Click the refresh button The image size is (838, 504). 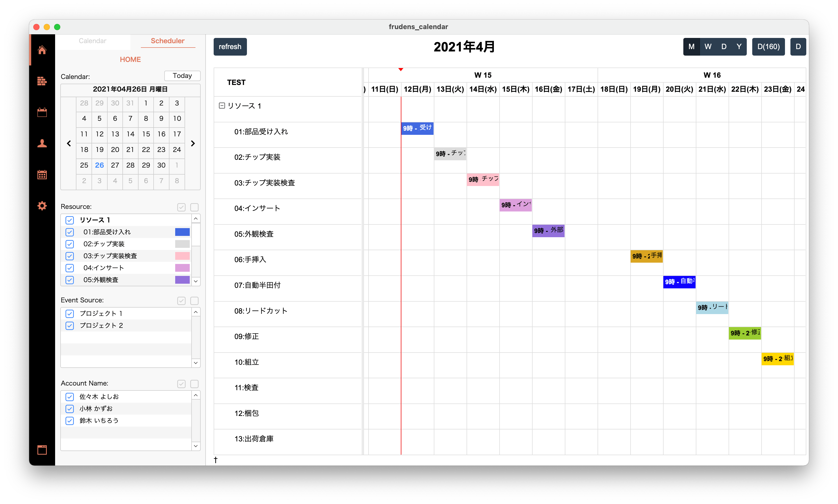point(230,47)
